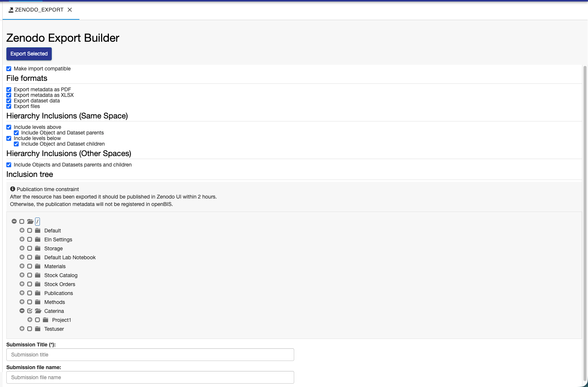Collapse the root / tree node
The image size is (588, 387).
click(14, 221)
